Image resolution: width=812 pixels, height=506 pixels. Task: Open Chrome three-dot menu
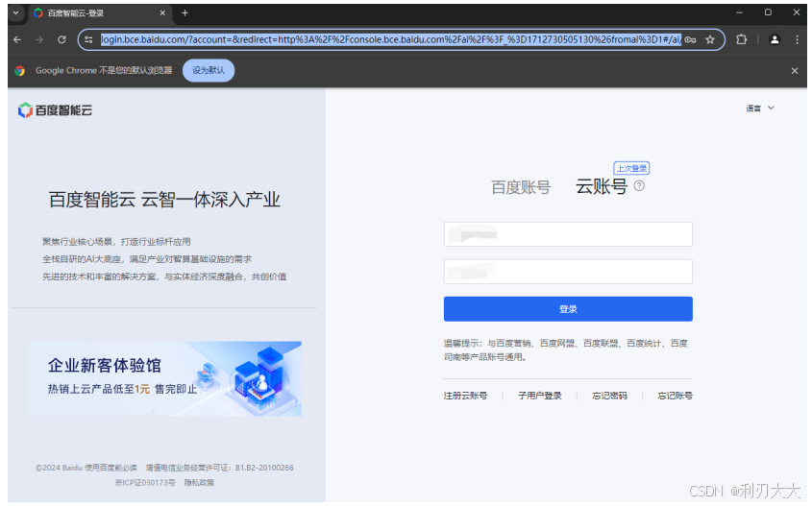(x=797, y=39)
